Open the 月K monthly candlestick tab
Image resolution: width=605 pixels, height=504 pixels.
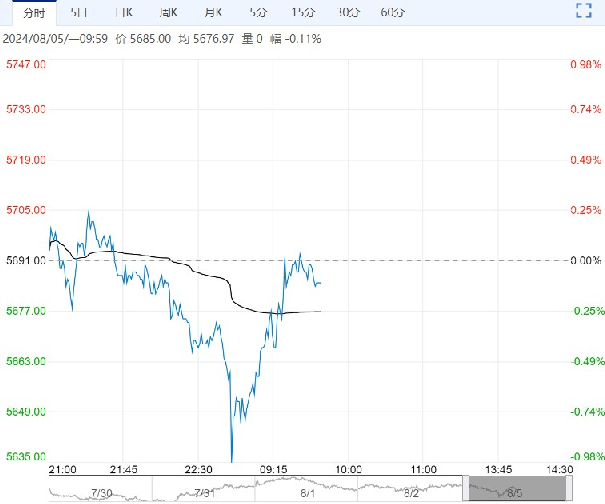pos(213,12)
